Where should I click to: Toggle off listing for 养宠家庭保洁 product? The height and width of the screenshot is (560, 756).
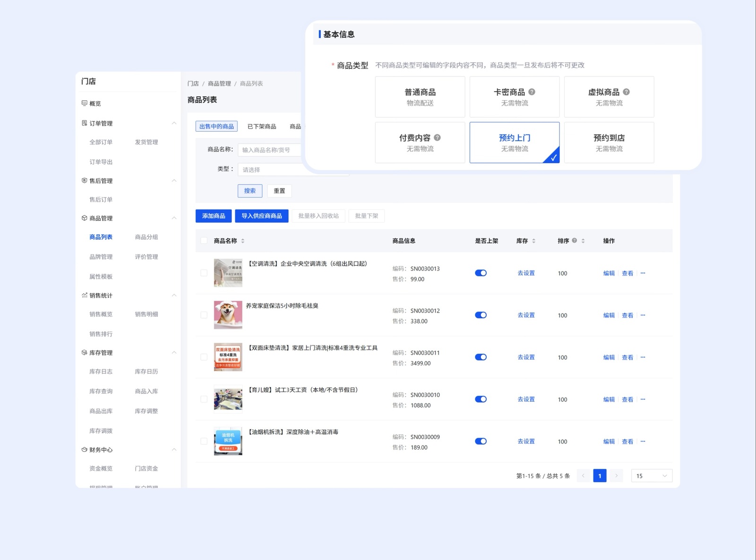pyautogui.click(x=481, y=315)
